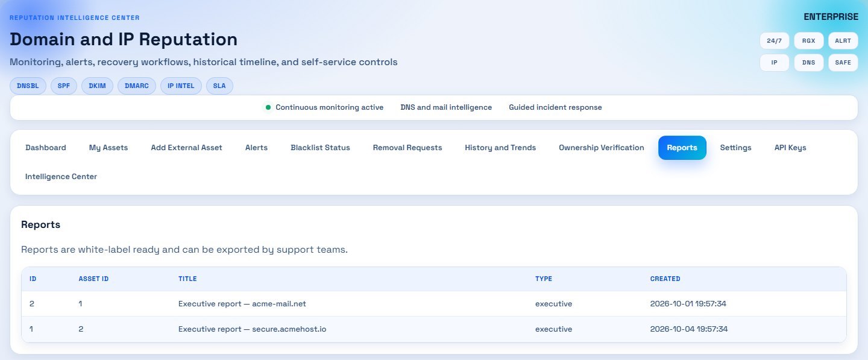
Task: Click the SAFE badge
Action: point(843,63)
